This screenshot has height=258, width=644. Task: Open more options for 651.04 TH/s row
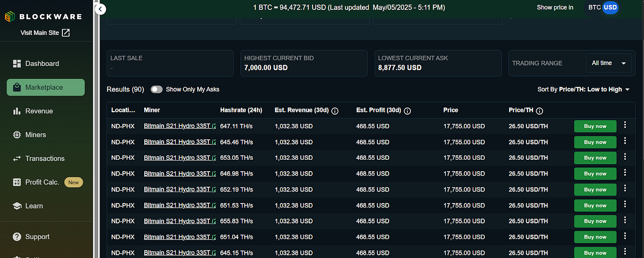pyautogui.click(x=625, y=235)
